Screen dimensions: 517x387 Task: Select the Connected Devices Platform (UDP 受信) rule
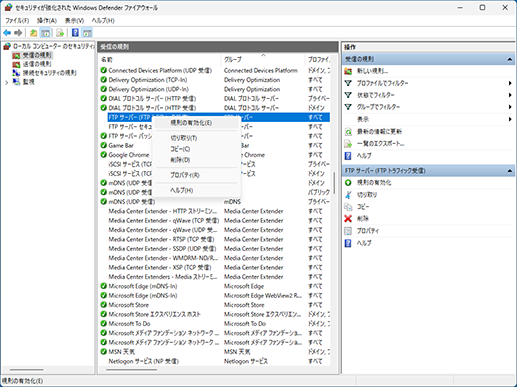click(x=160, y=70)
